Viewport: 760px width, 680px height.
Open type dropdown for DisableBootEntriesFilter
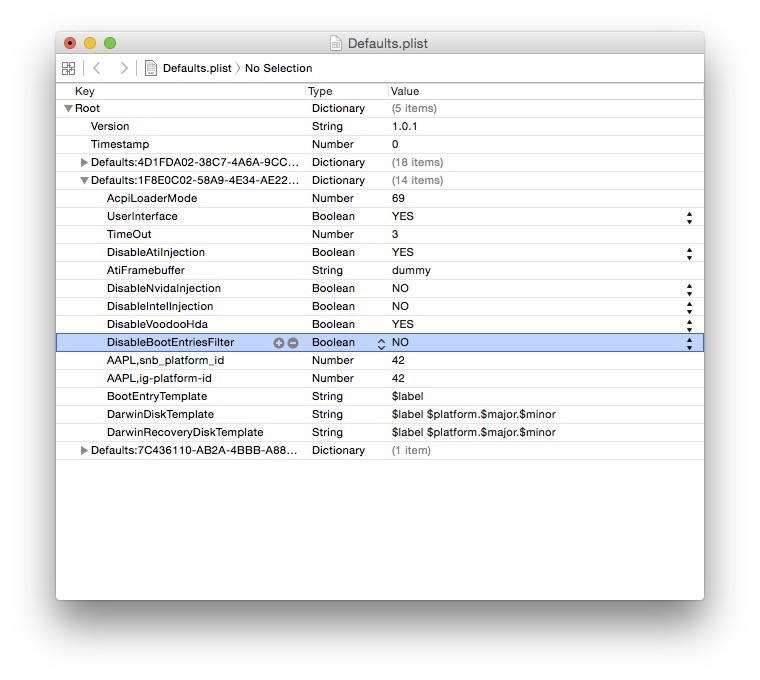(380, 343)
